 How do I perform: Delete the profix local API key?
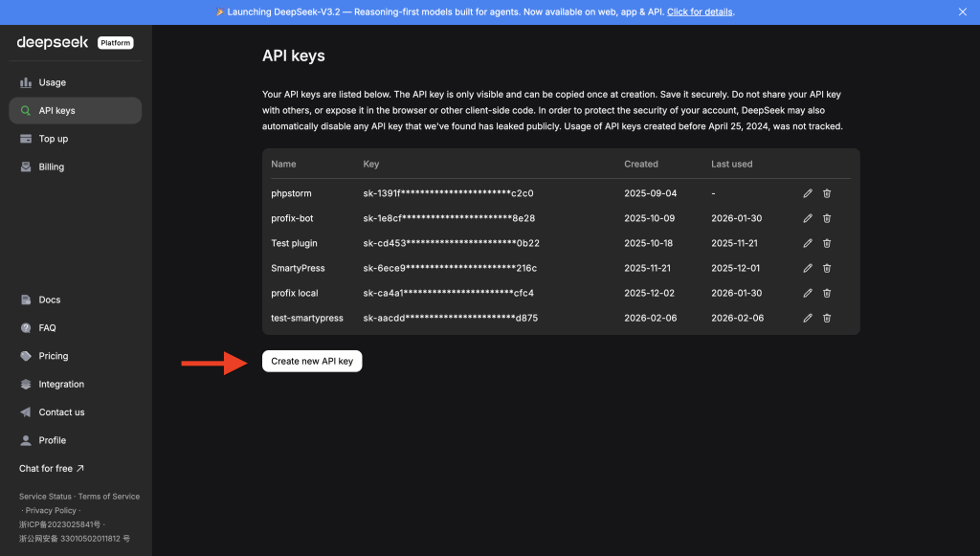[x=826, y=293]
